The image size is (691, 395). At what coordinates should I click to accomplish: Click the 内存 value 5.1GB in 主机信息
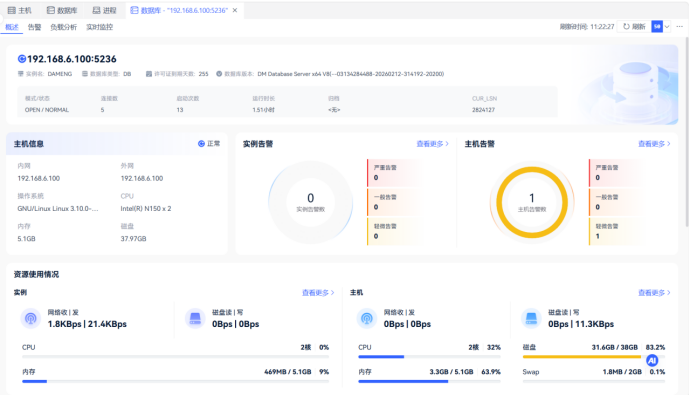pos(26,238)
